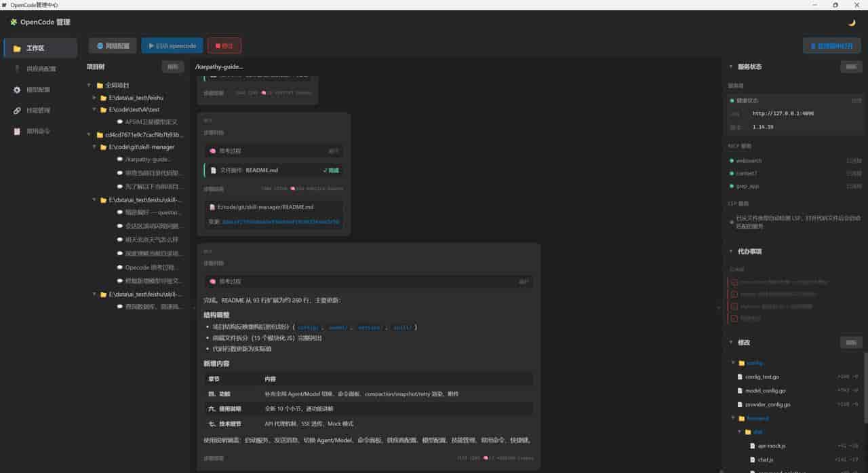
Task: Click the chat bubble icon beside /karpathy-guide...
Action: coord(120,159)
